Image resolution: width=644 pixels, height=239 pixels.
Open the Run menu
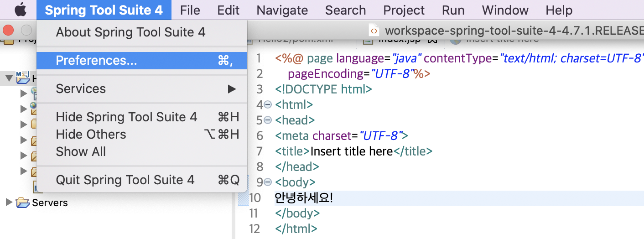tap(453, 10)
